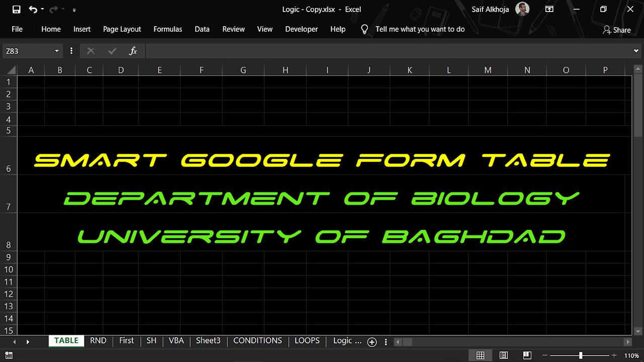Switch to the Home ribbon tab
Screen dimensions: 644x362
[x=51, y=29]
